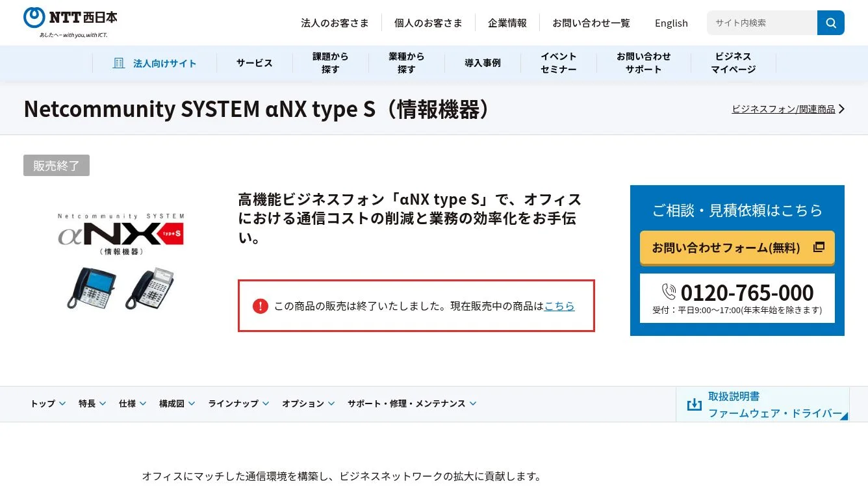Click the 法人向けサイト label
This screenshot has width=868, height=499.
point(165,63)
